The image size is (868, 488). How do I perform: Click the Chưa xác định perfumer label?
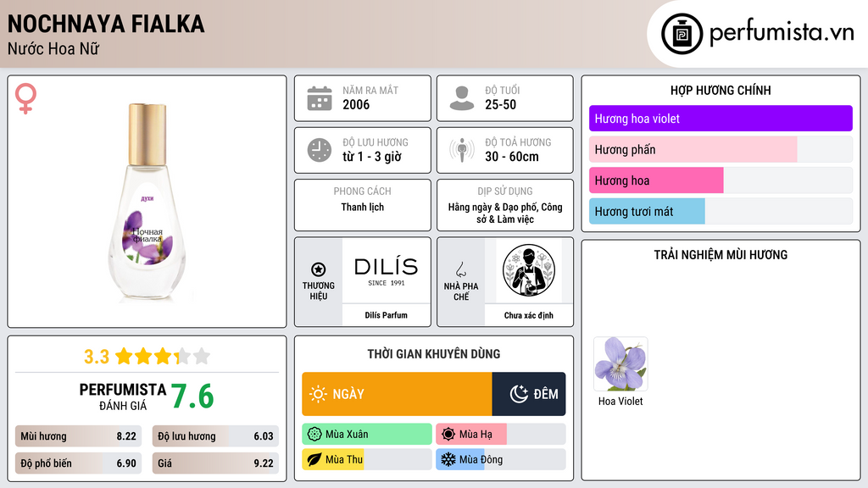point(529,315)
